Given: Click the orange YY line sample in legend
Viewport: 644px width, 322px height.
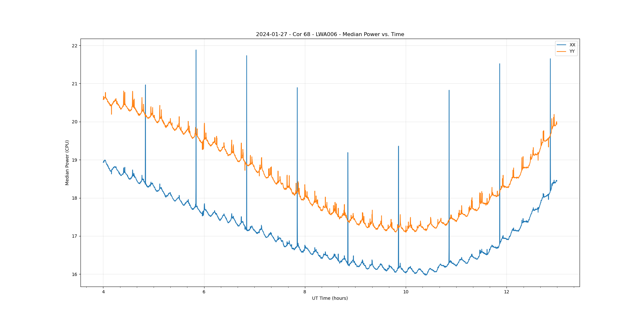Looking at the screenshot, I should tap(562, 52).
